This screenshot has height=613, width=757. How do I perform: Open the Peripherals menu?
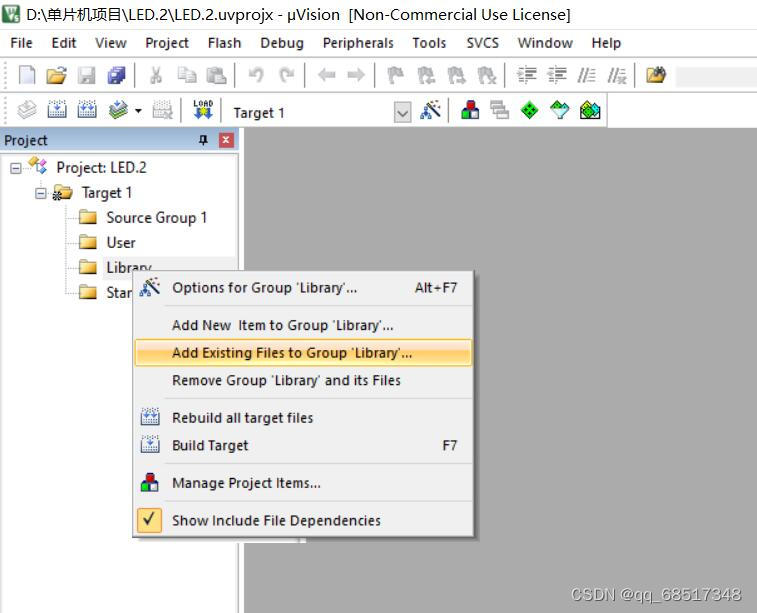click(358, 43)
